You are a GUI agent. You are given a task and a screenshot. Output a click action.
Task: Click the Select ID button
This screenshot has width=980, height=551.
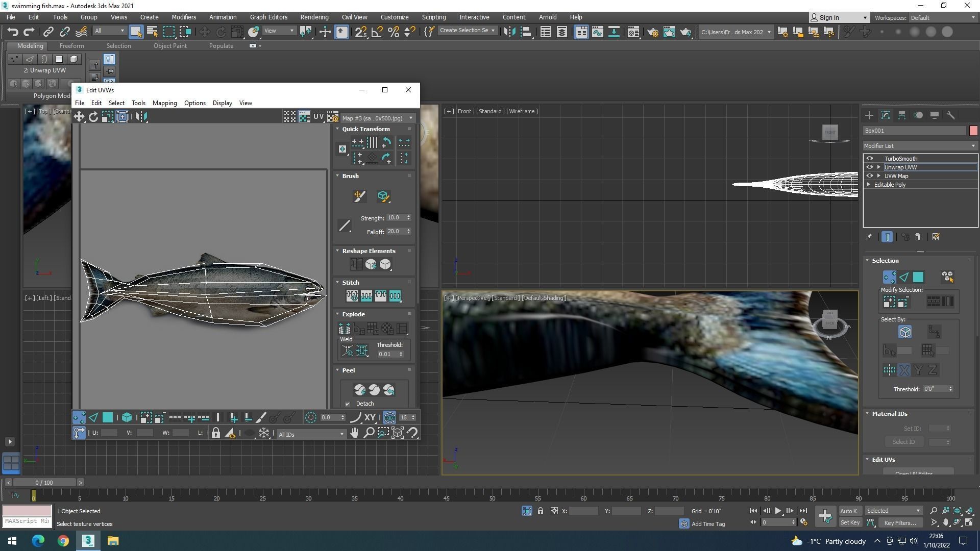click(x=903, y=442)
